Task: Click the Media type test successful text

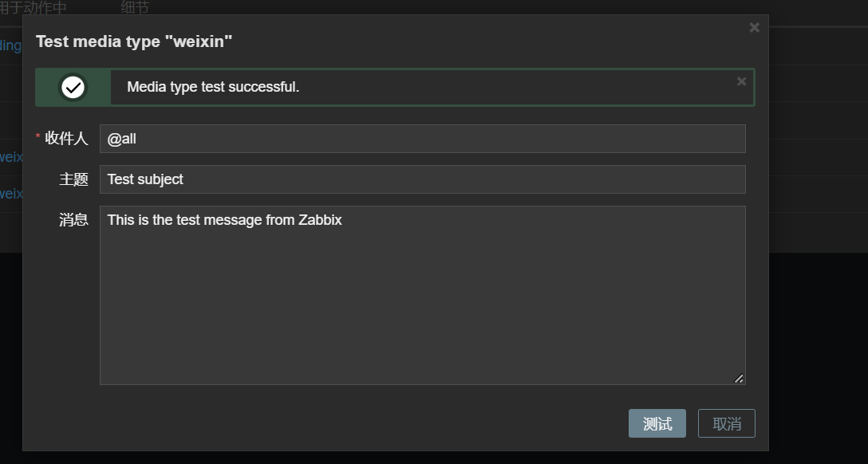Action: tap(213, 87)
